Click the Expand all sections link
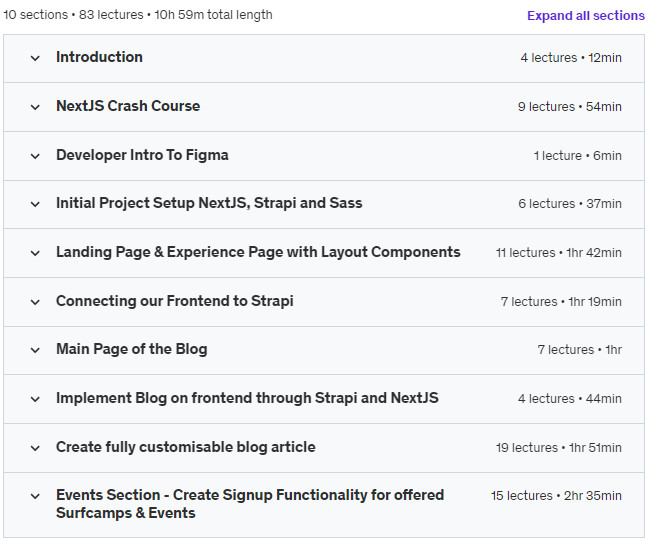 click(585, 15)
